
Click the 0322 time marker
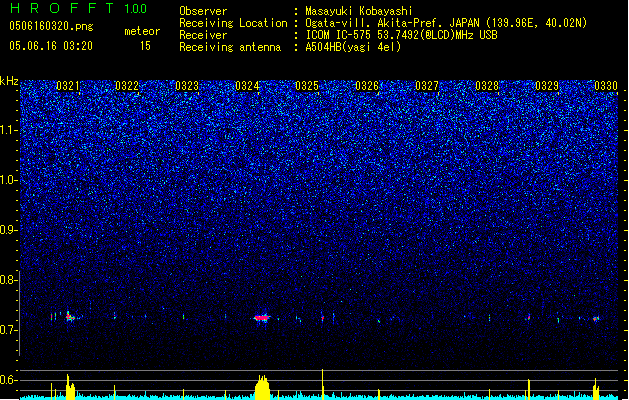click(x=127, y=86)
